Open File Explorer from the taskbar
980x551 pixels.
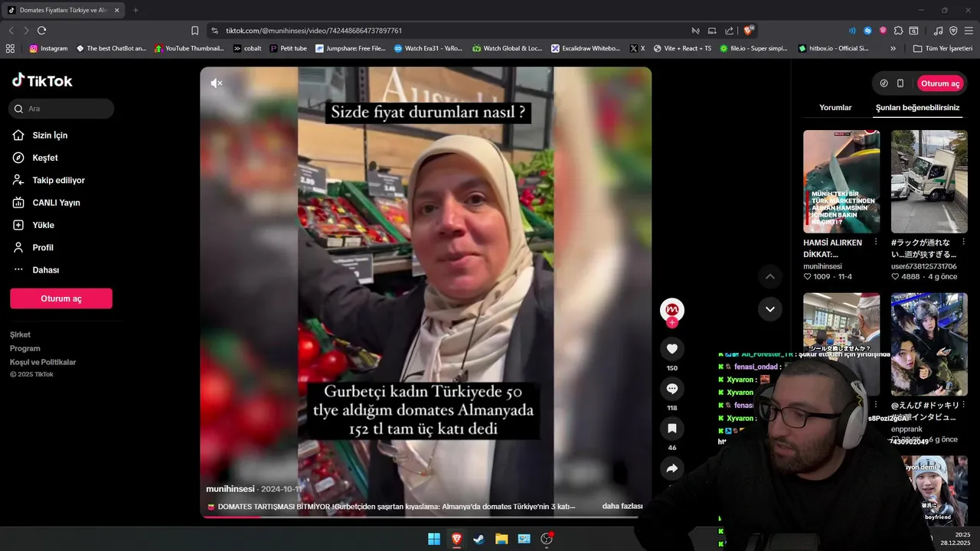(x=501, y=539)
